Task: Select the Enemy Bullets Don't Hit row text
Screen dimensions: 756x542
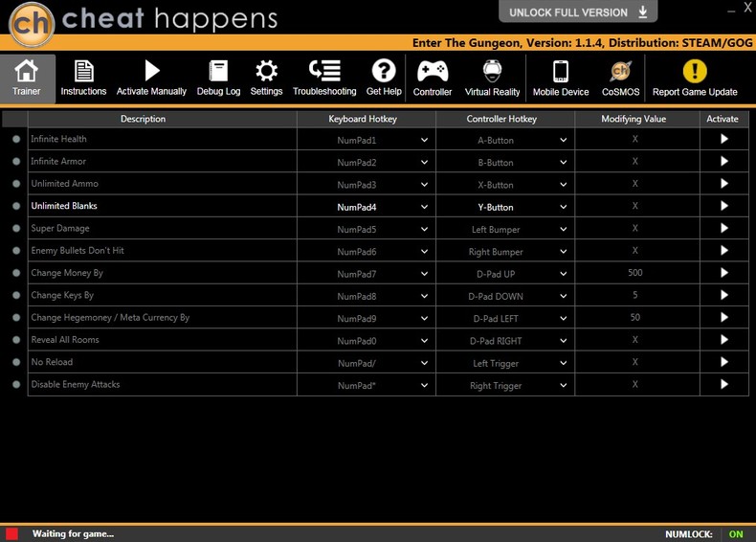Action: (78, 251)
